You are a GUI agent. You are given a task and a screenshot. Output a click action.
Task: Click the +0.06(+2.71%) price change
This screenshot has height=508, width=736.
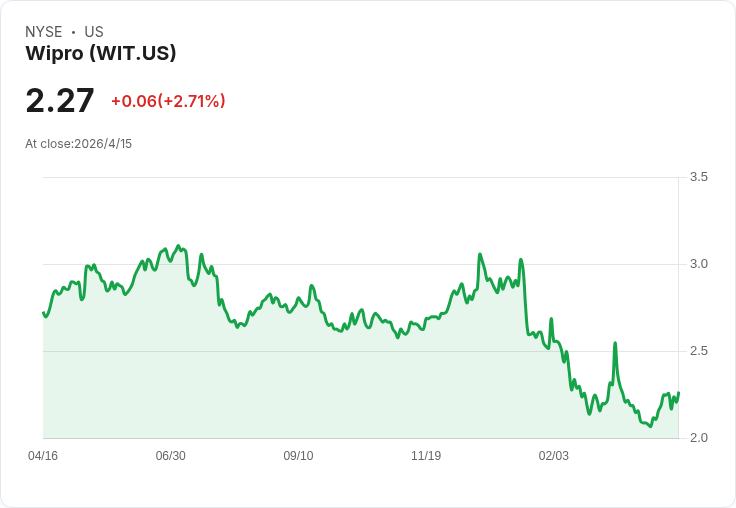[168, 101]
